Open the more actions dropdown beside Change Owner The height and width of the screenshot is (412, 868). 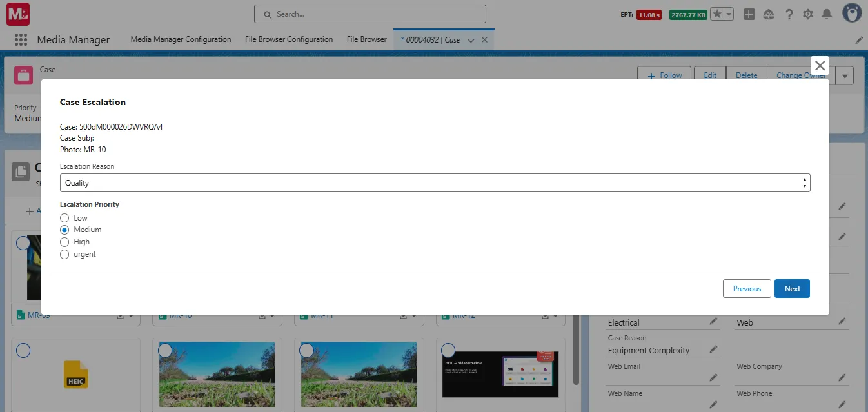tap(844, 75)
